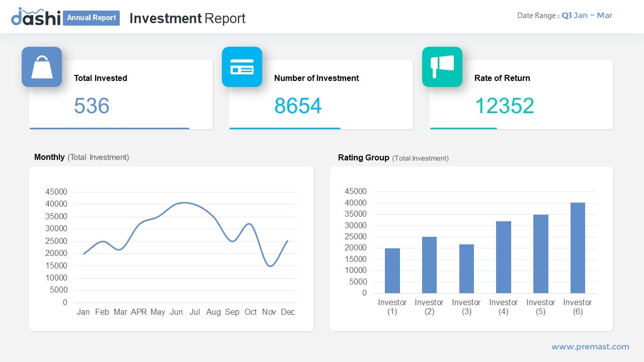Click the megaphone icon on Rate of Return

[x=442, y=67]
